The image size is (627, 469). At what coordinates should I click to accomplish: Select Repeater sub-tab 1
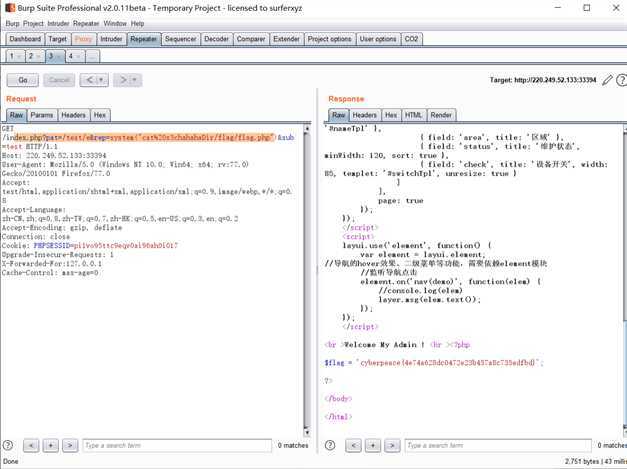[x=12, y=56]
